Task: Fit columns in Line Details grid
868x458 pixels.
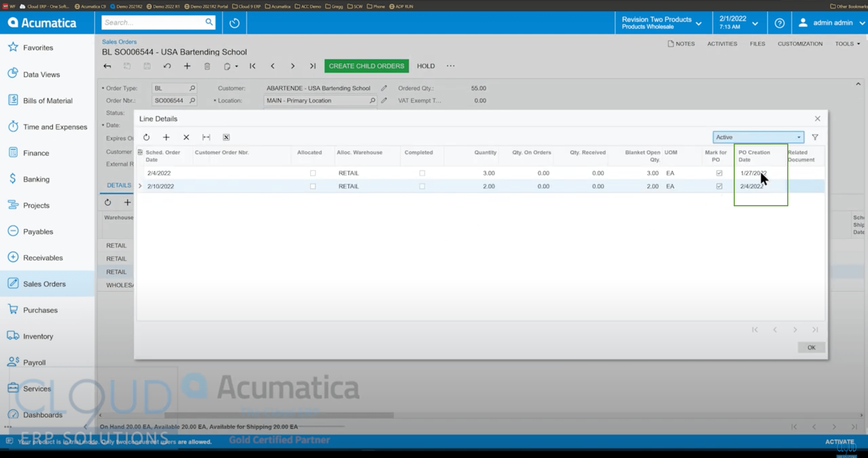Action: 206,137
